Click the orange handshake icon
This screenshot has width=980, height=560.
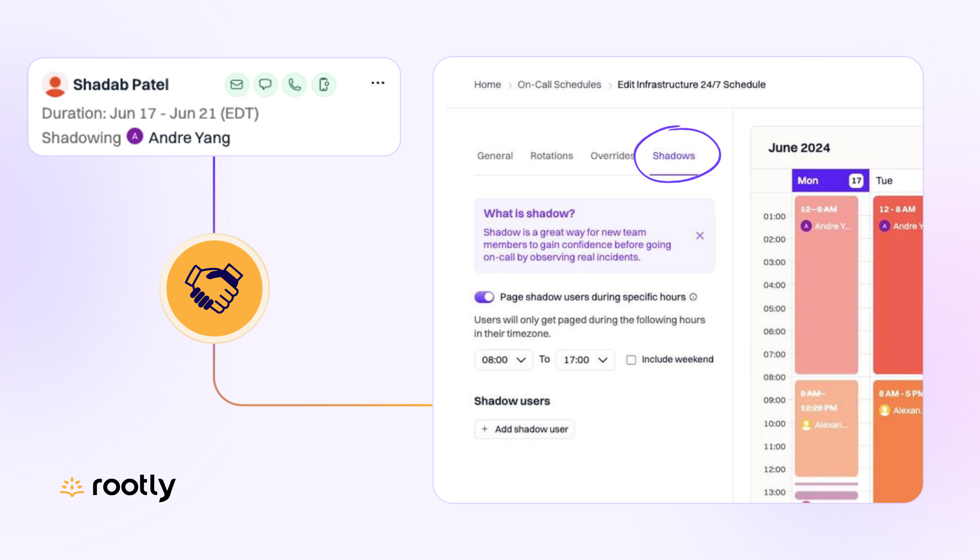[214, 288]
